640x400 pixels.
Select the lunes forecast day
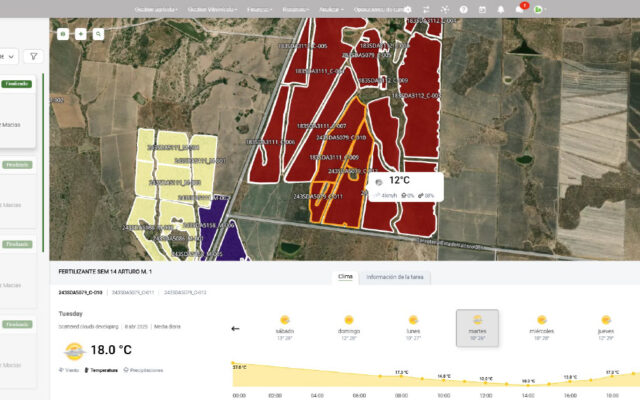click(x=413, y=328)
